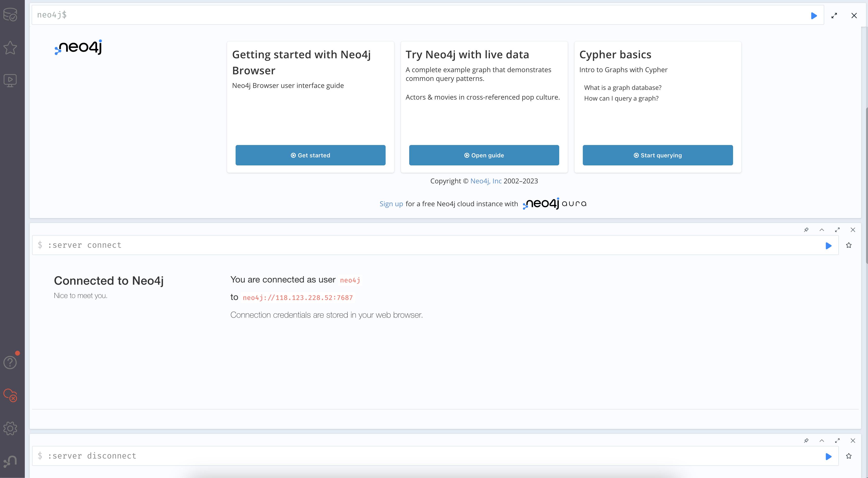Open Browser Settings gear in sidebar
Viewport: 868px width, 478px height.
click(10, 428)
